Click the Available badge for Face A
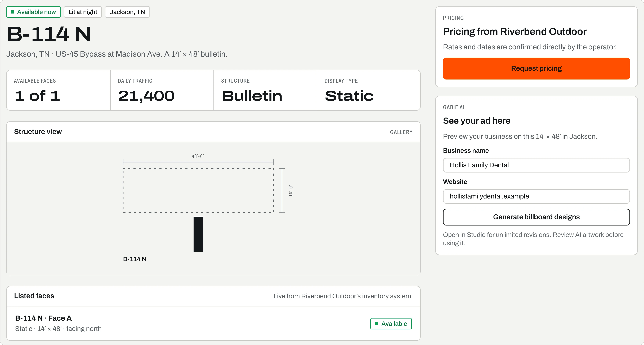Image resolution: width=644 pixels, height=345 pixels. point(391,324)
